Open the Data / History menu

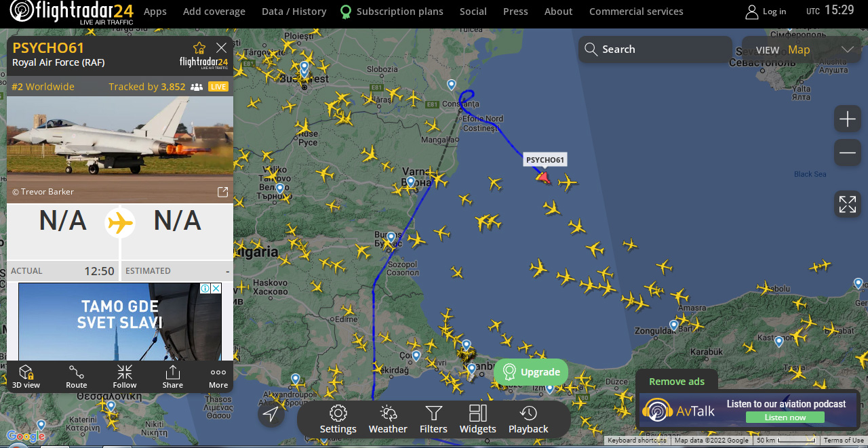pyautogui.click(x=294, y=12)
